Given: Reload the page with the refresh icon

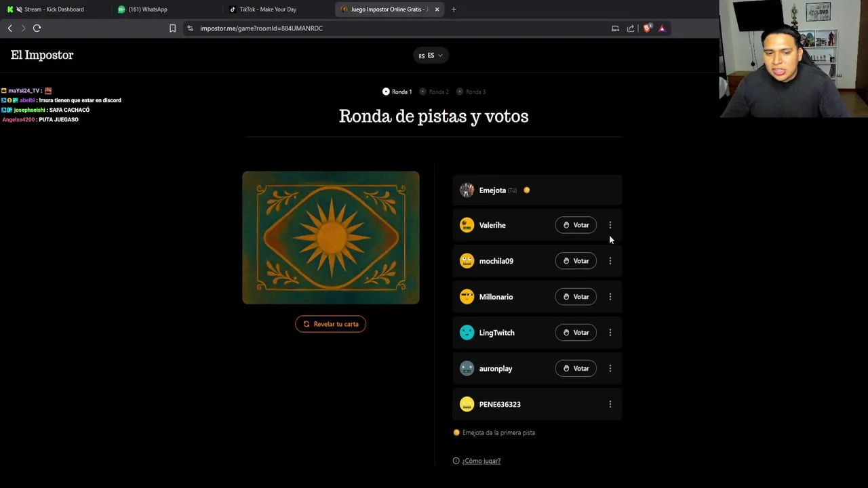Looking at the screenshot, I should (37, 28).
